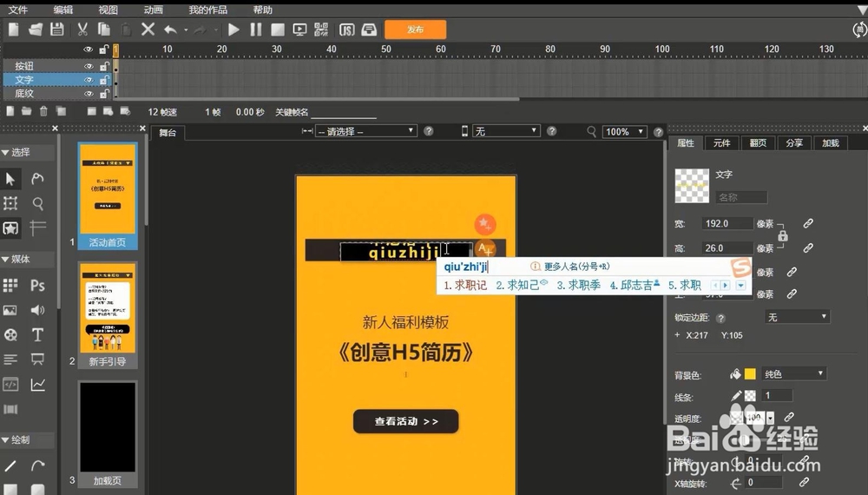
Task: Open the 文件 menu
Action: pyautogui.click(x=17, y=10)
